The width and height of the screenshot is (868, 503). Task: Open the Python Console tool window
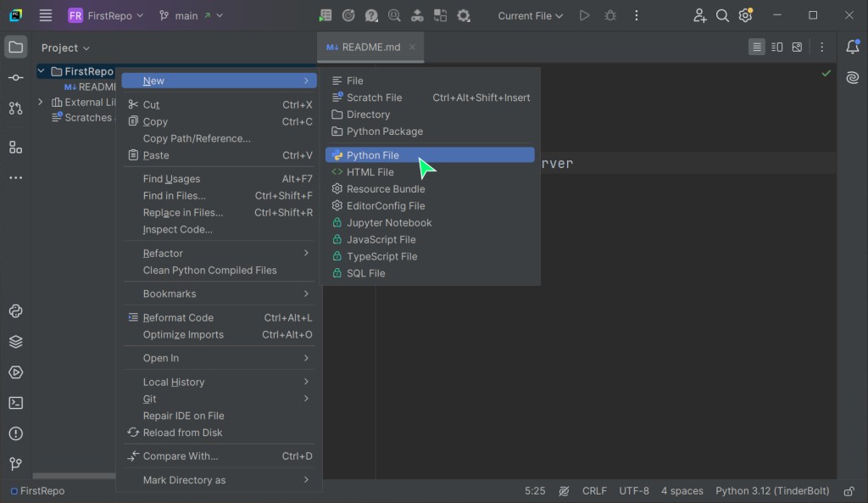15,311
